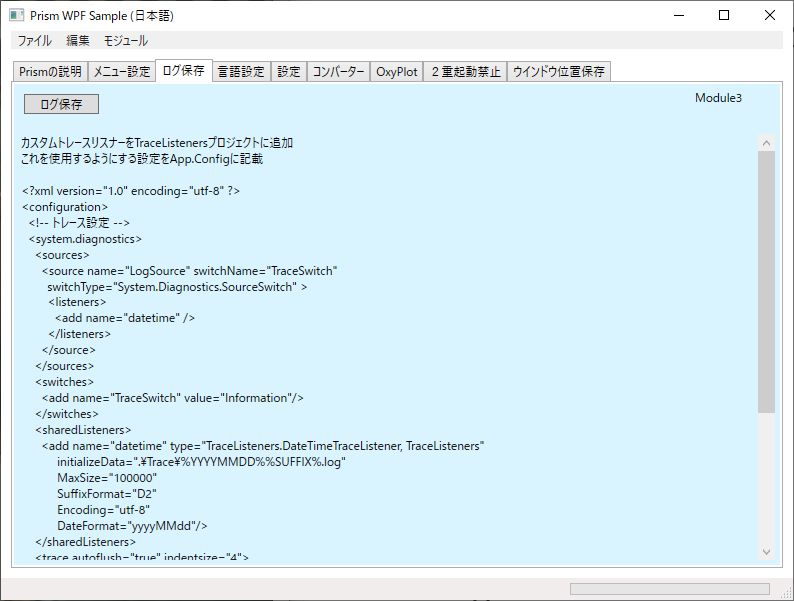The image size is (794, 601).
Task: Click the <switches> opening tag line
Action: [64, 382]
